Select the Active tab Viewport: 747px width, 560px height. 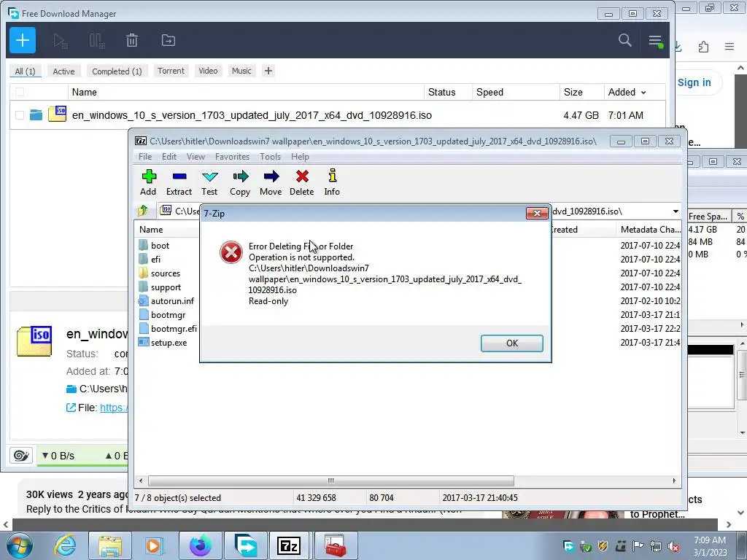64,71
